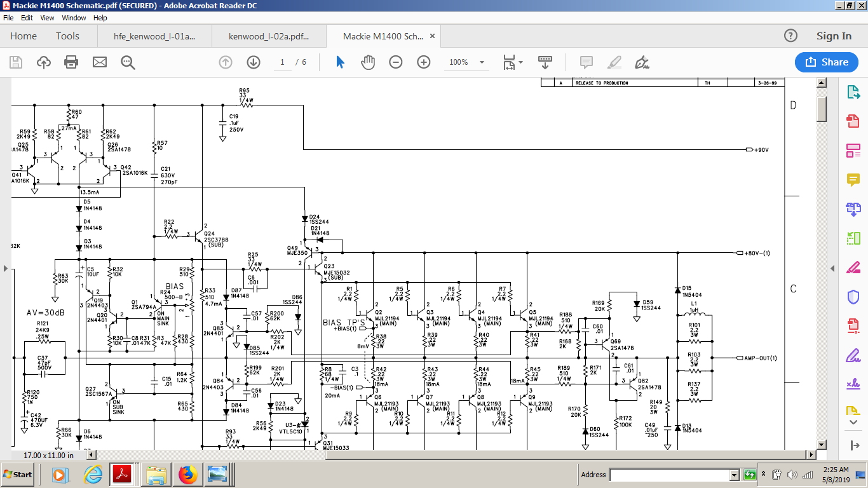Image resolution: width=868 pixels, height=488 pixels.
Task: Open the volume control in system tray
Action: [x=792, y=475]
